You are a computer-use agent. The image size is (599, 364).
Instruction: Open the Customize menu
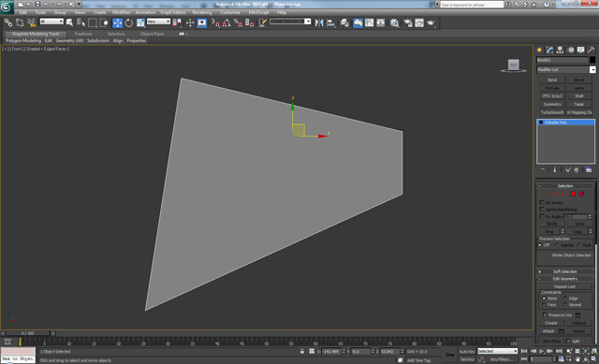point(230,12)
